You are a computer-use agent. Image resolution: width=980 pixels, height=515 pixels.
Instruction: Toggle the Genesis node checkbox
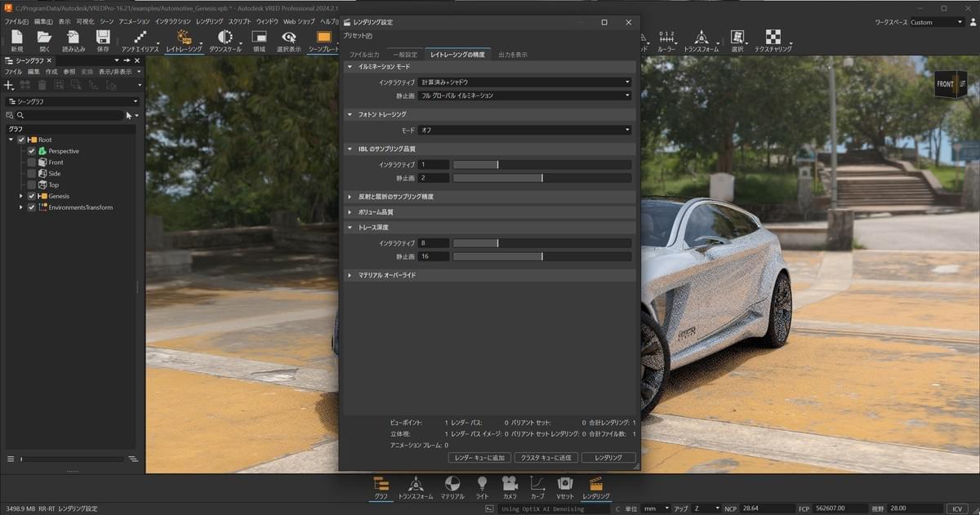pos(32,196)
